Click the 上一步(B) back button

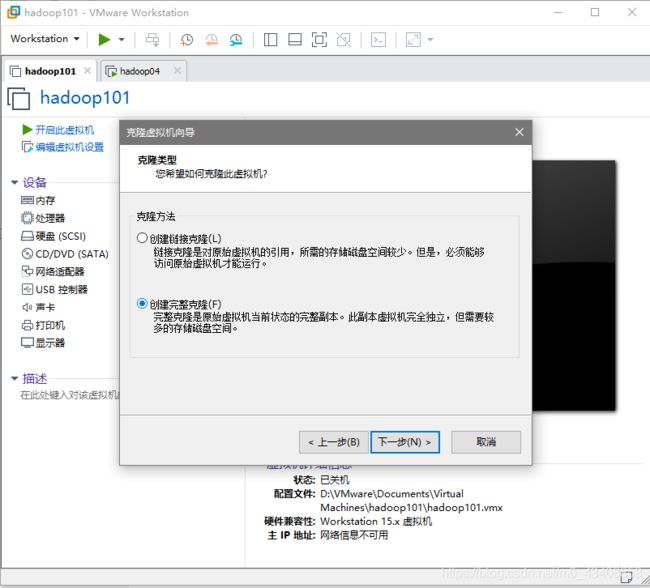click(334, 442)
